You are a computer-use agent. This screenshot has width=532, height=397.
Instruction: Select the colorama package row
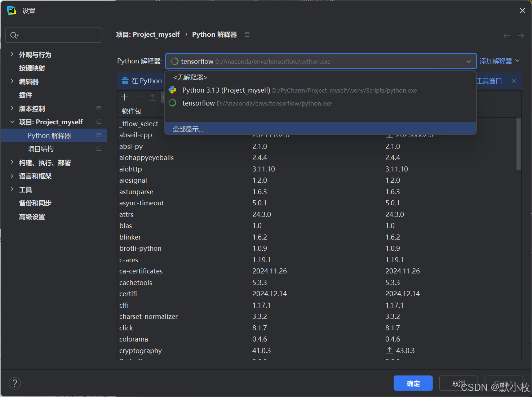(x=317, y=339)
